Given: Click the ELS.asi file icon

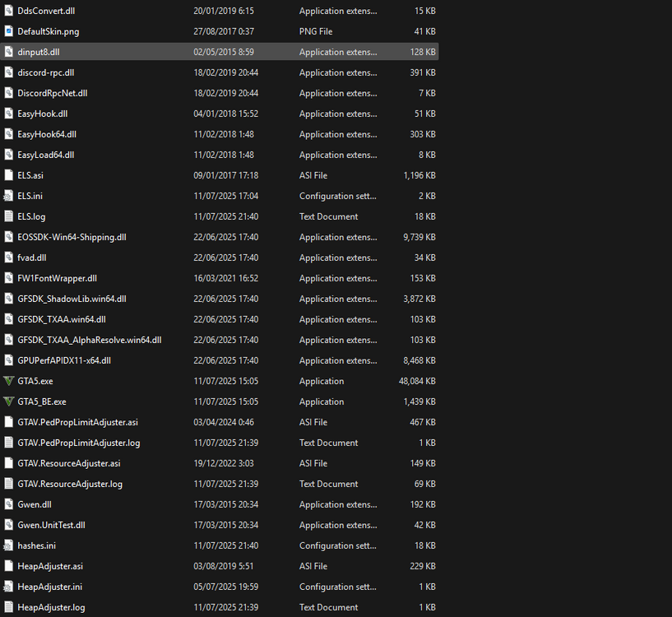Looking at the screenshot, I should point(9,175).
